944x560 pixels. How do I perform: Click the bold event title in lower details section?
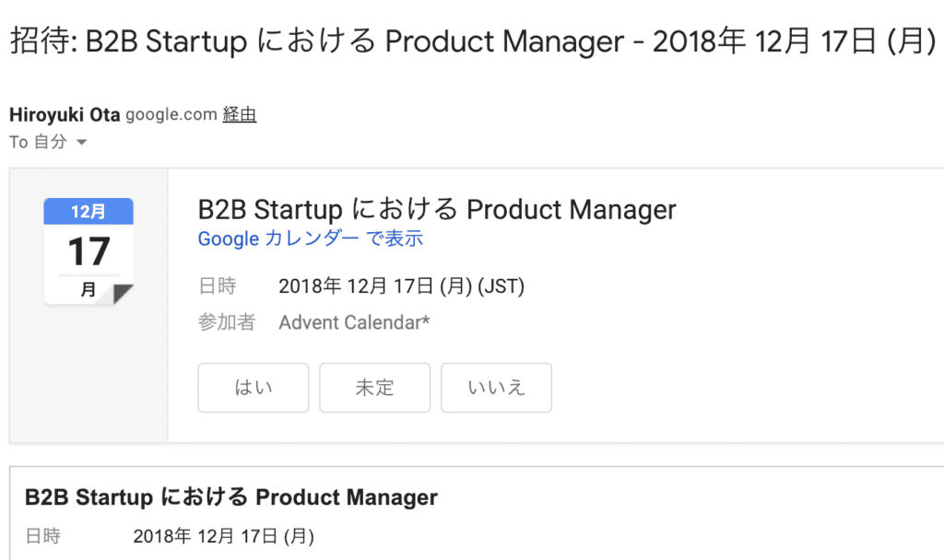pos(231,497)
